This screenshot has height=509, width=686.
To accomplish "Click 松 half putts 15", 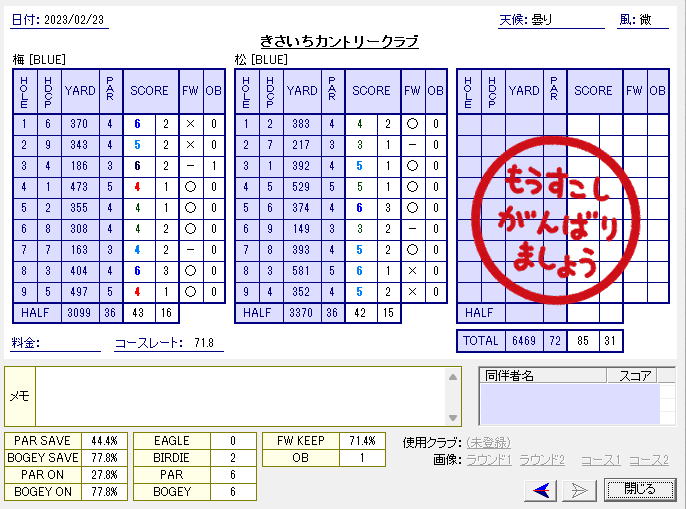I will click(x=388, y=313).
